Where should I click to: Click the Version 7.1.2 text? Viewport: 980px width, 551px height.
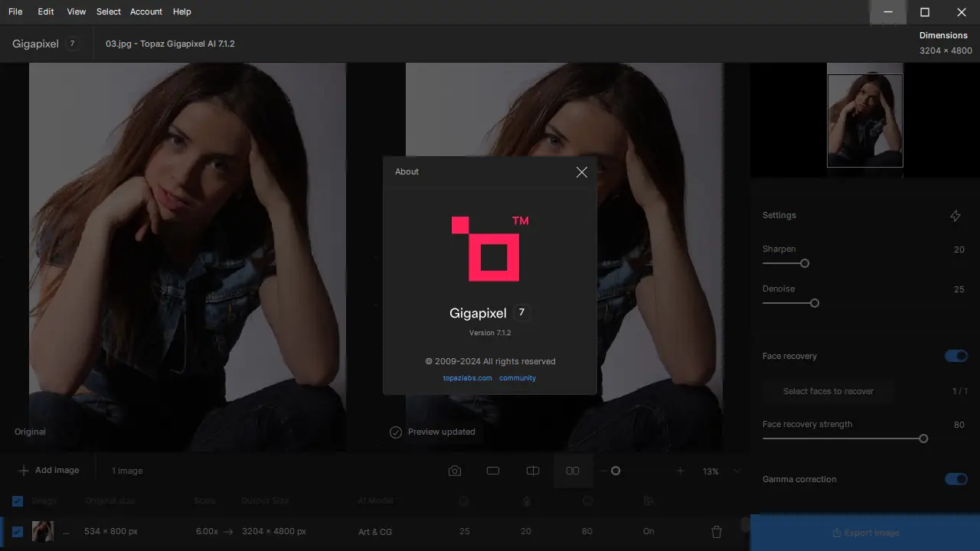tap(490, 333)
